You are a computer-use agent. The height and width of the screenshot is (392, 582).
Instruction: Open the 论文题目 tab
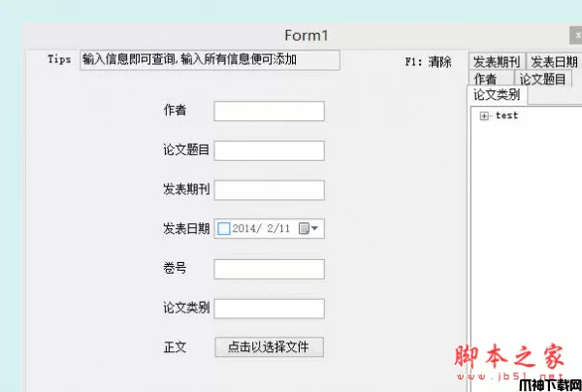pyautogui.click(x=542, y=79)
